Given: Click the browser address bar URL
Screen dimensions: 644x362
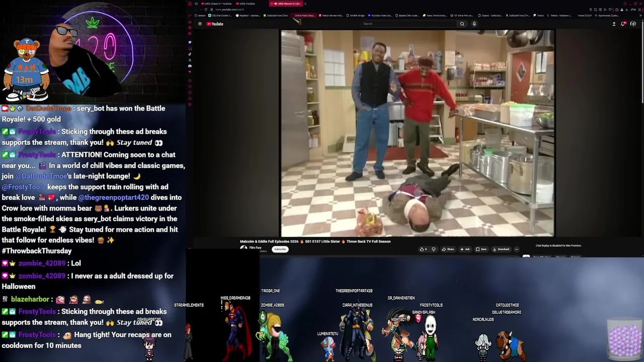Looking at the screenshot, I should coord(229,10).
